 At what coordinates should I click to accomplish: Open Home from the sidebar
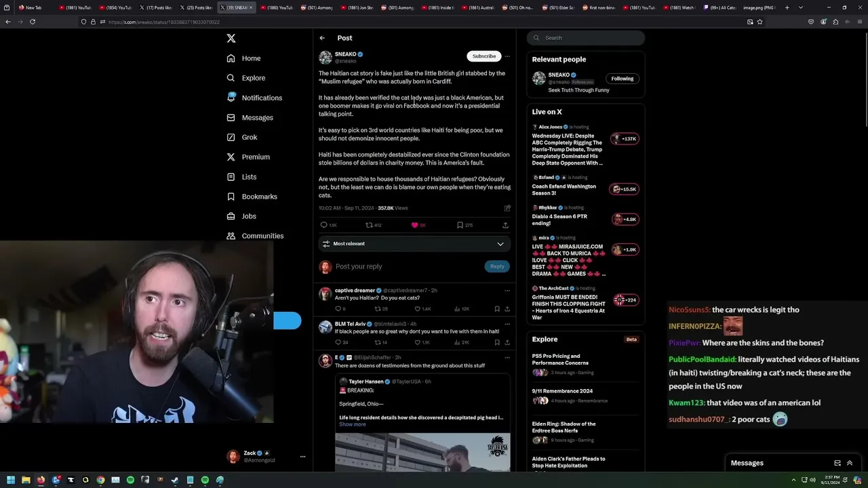(243, 58)
